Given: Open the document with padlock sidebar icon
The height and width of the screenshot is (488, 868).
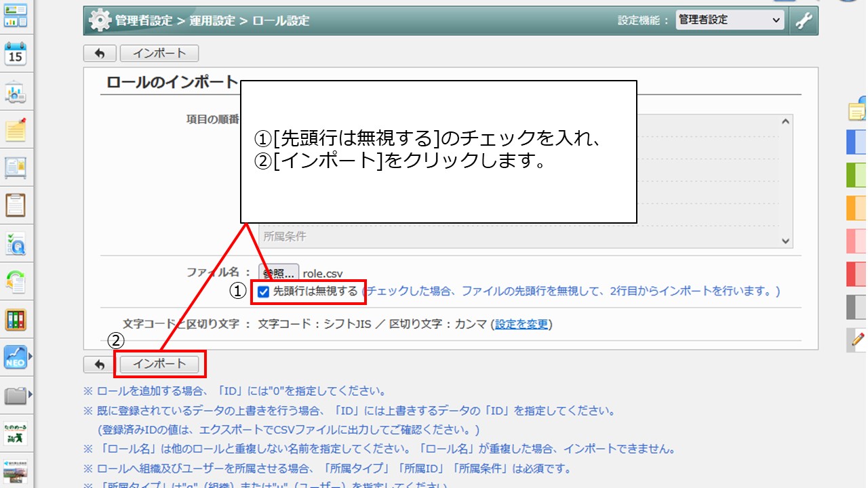Looking at the screenshot, I should (x=16, y=167).
